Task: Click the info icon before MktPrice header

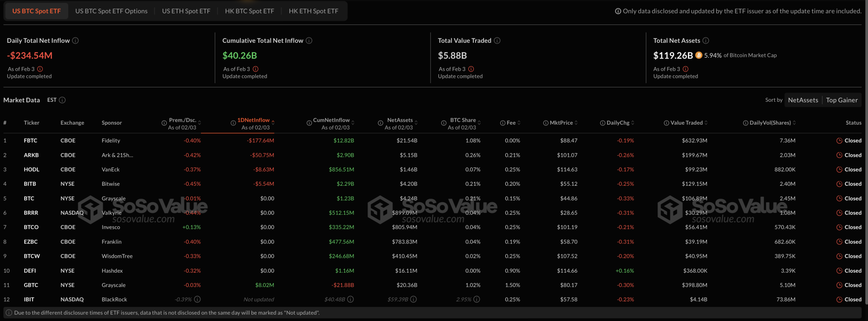Action: (x=546, y=123)
